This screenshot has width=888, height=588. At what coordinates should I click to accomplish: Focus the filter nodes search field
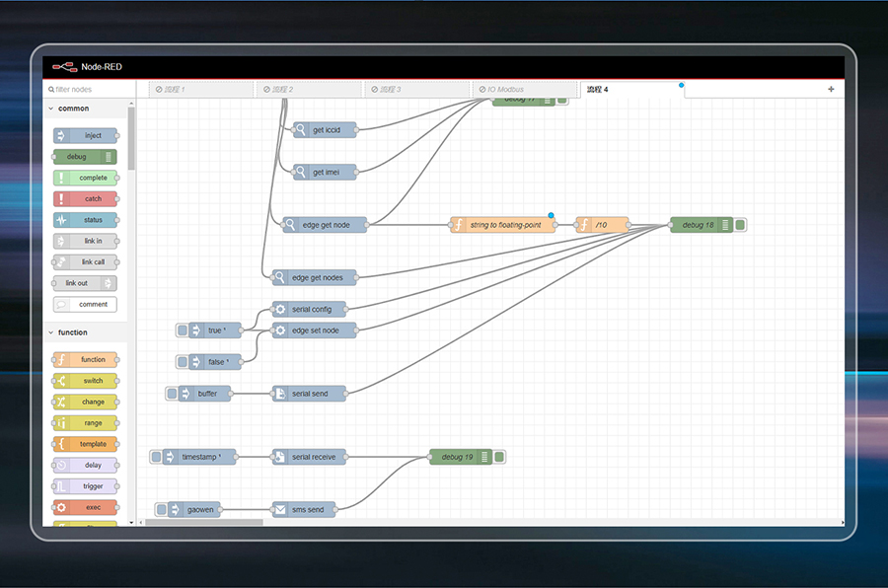tap(89, 90)
